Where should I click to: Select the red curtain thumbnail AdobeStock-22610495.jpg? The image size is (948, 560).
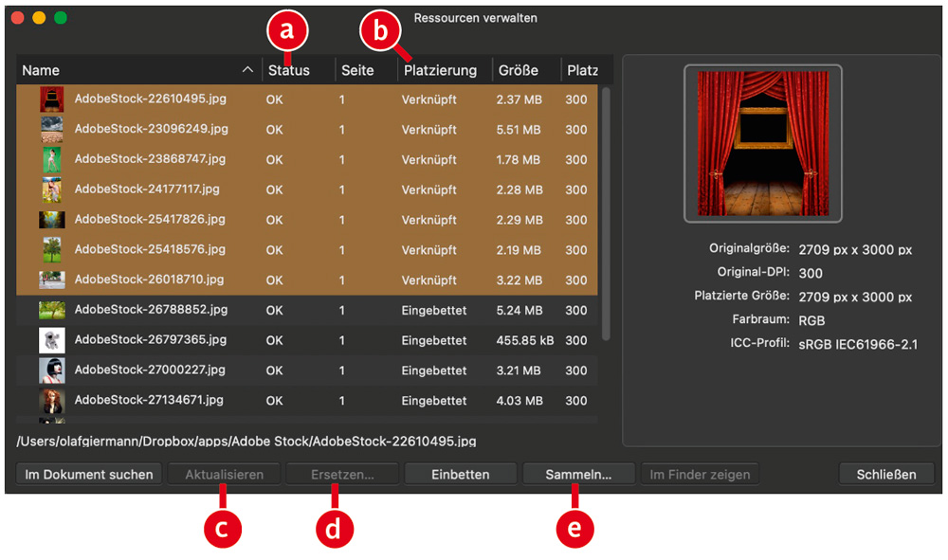pyautogui.click(x=52, y=99)
